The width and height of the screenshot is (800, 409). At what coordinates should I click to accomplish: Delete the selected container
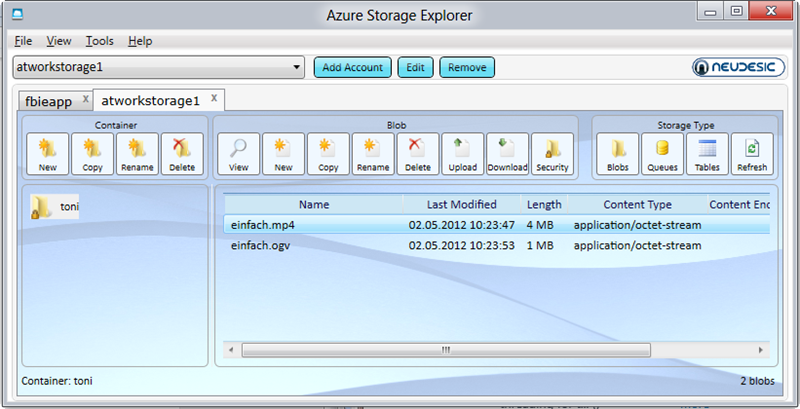[x=181, y=153]
